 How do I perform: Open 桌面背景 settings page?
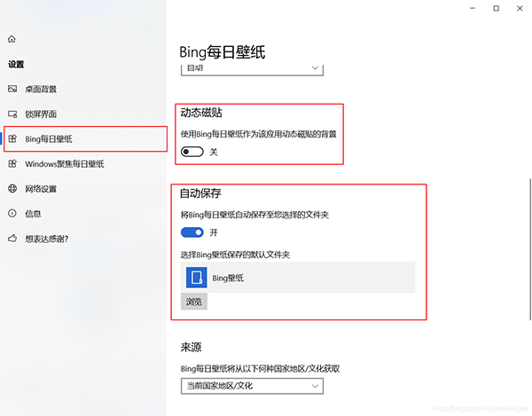click(83, 90)
